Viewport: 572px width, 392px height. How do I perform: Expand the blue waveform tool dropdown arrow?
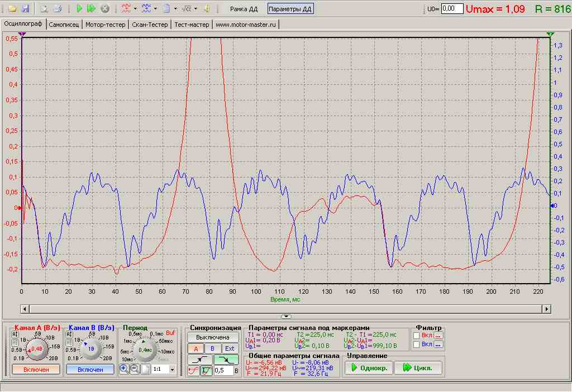pyautogui.click(x=156, y=9)
